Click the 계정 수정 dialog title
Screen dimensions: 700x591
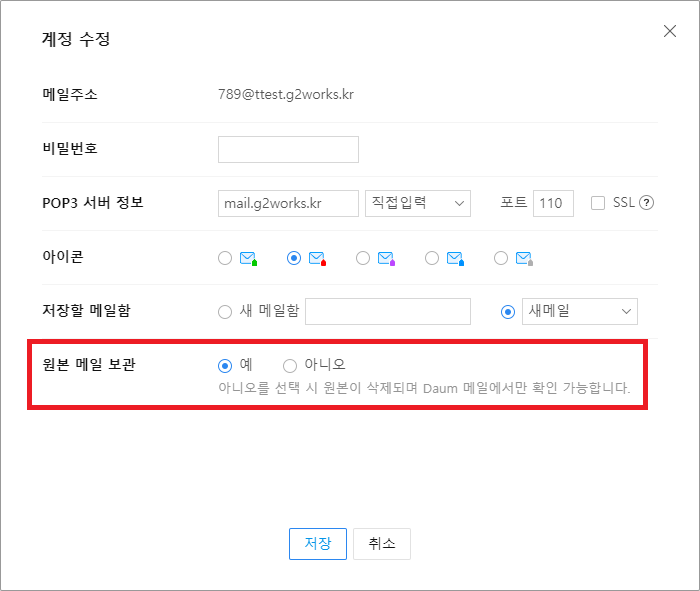tap(76, 39)
